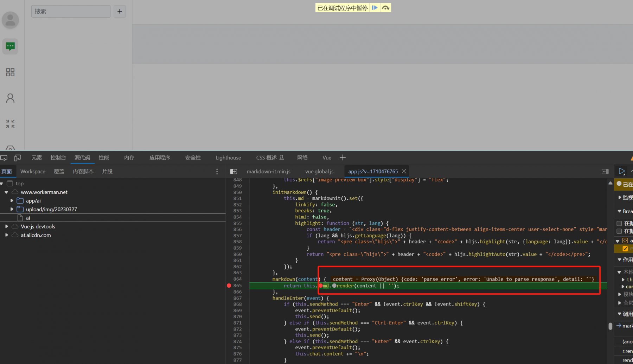Select the (ano anonymous call stack frame
Image resolution: width=633 pixels, height=364 pixels.
(627, 341)
